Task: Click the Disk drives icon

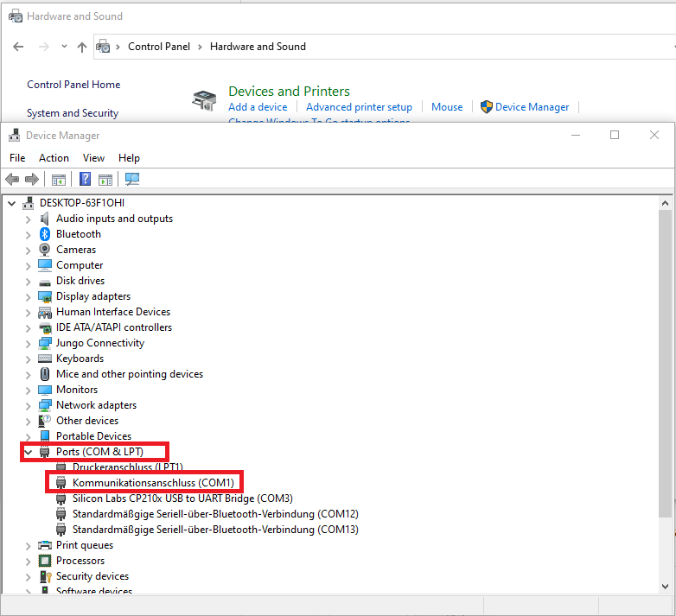Action: pyautogui.click(x=45, y=283)
